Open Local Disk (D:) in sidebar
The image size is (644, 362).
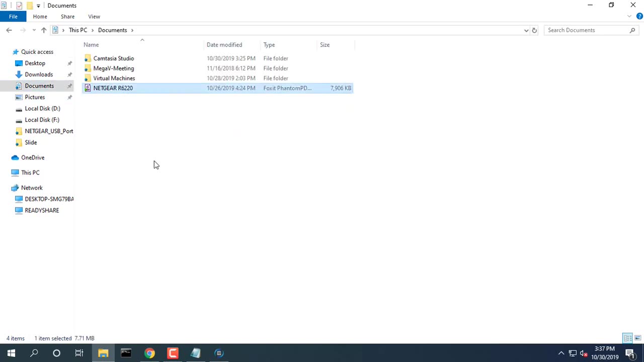coord(42,109)
